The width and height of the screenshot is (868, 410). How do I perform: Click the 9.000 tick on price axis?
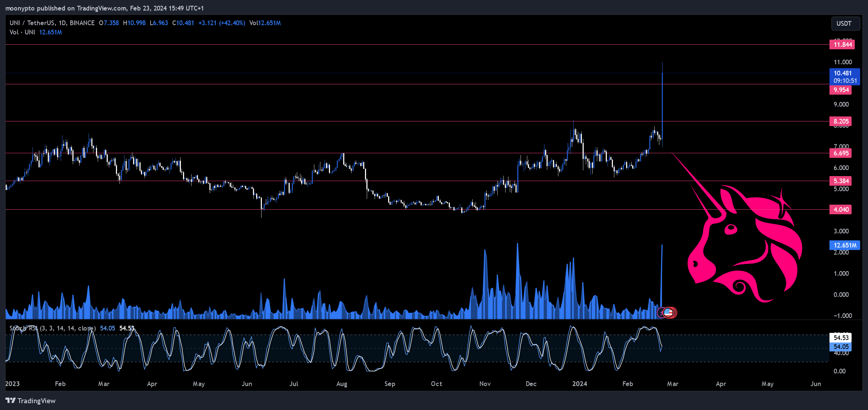(841, 104)
